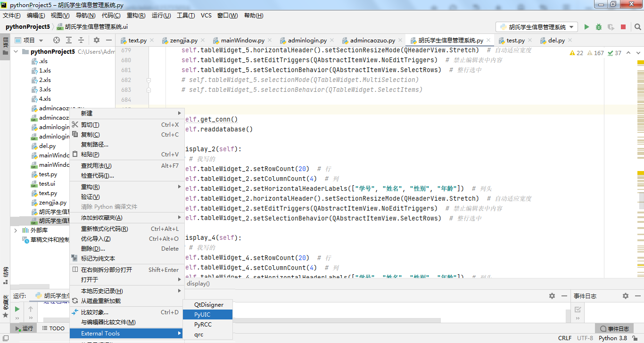
Task: Click the green checks inspection count 37
Action: pyautogui.click(x=614, y=53)
